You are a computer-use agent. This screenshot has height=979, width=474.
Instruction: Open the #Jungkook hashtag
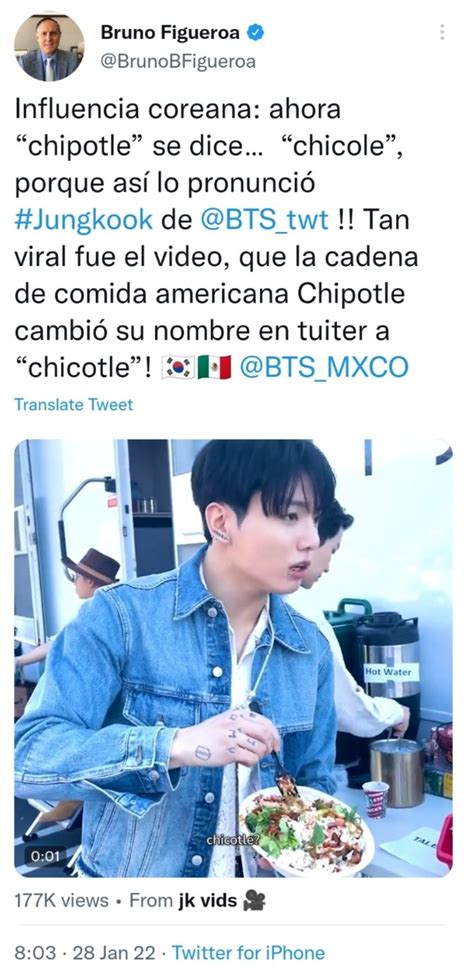click(84, 219)
